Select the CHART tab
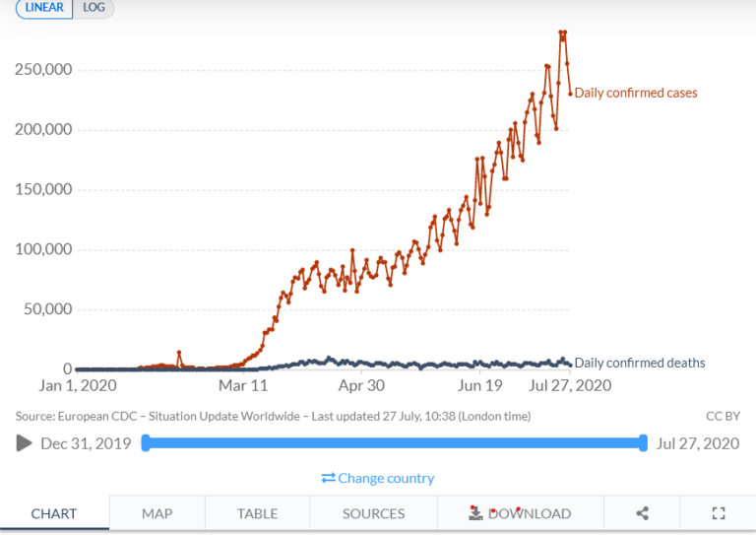The height and width of the screenshot is (535, 756). pyautogui.click(x=54, y=513)
